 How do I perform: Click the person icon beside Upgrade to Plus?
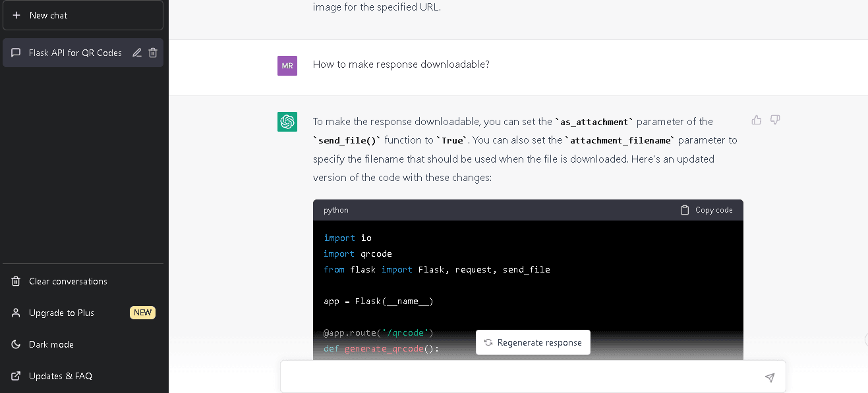[x=16, y=313]
